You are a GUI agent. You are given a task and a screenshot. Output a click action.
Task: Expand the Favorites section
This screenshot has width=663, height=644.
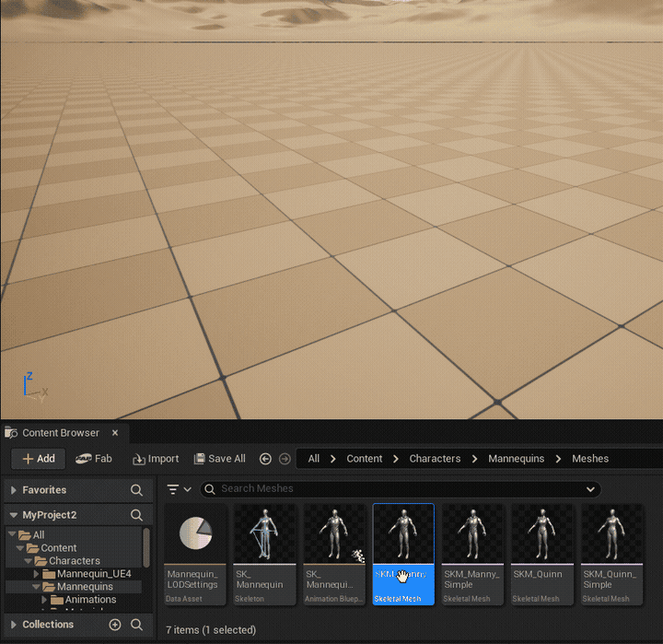click(13, 490)
